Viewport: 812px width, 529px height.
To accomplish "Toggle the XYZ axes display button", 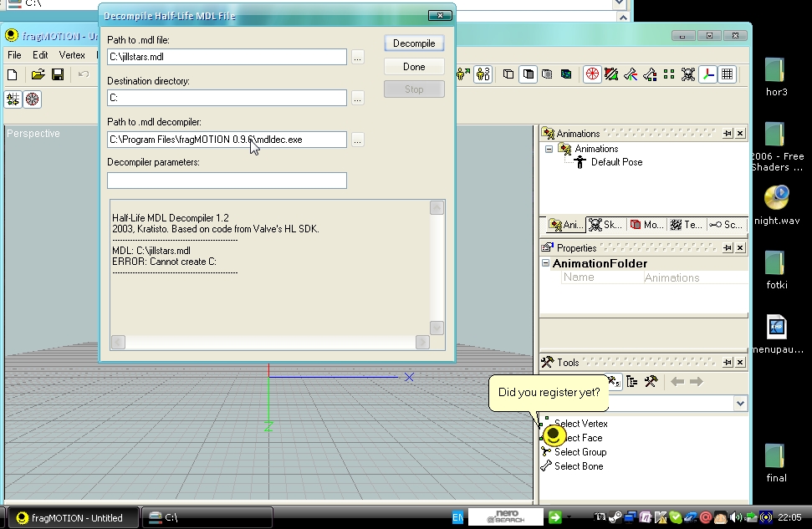I will point(708,74).
